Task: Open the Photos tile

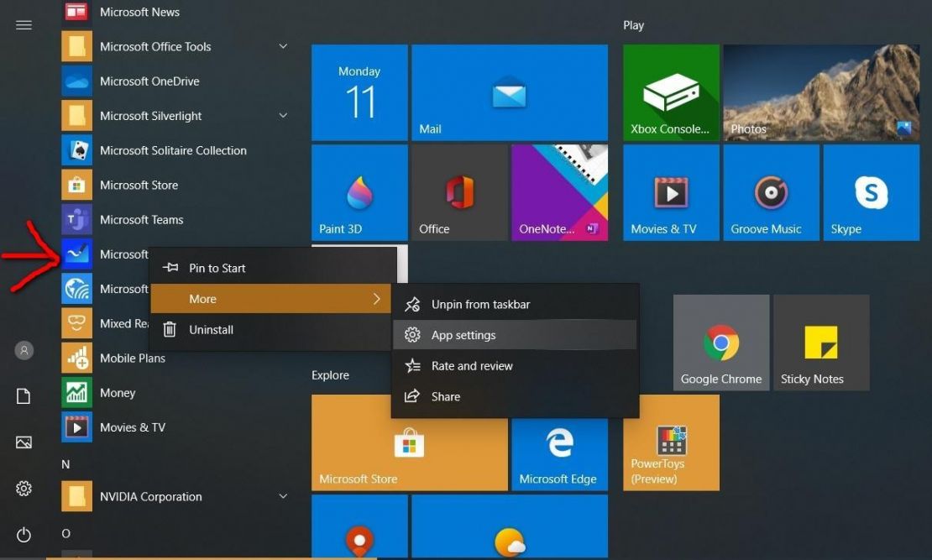Action: pos(820,92)
